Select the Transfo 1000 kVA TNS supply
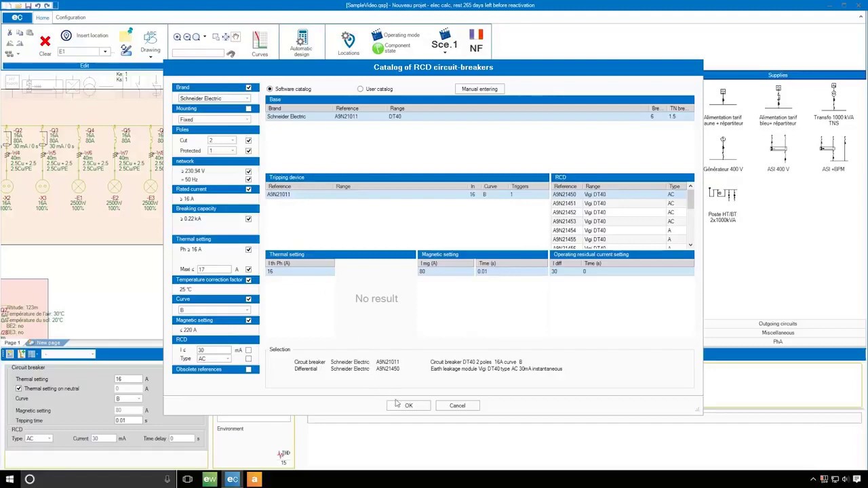 tap(833, 105)
